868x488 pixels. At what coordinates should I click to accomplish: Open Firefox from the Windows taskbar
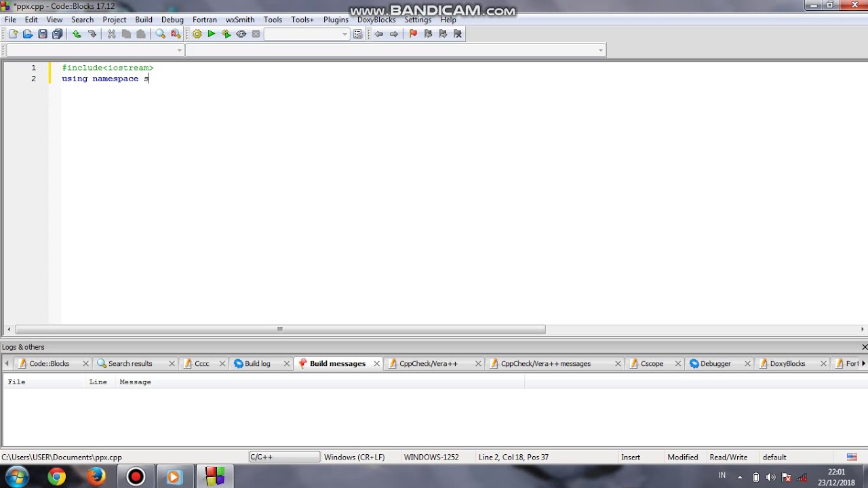(96, 476)
